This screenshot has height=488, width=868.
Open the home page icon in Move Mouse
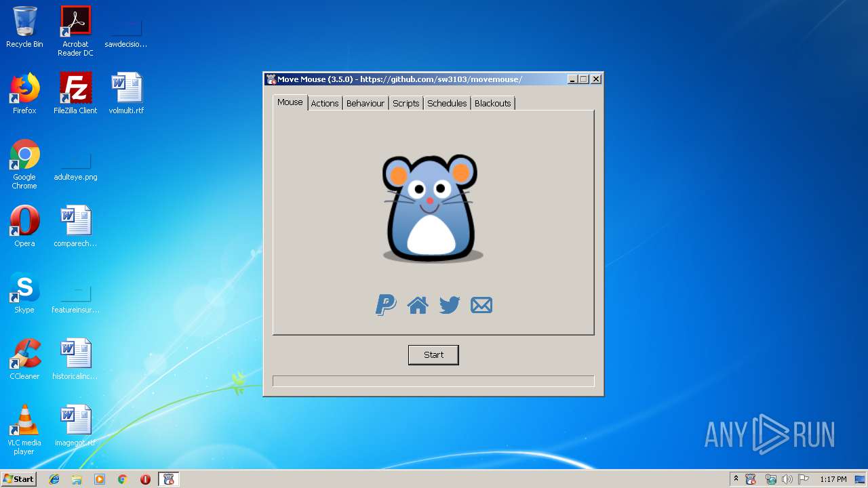418,305
